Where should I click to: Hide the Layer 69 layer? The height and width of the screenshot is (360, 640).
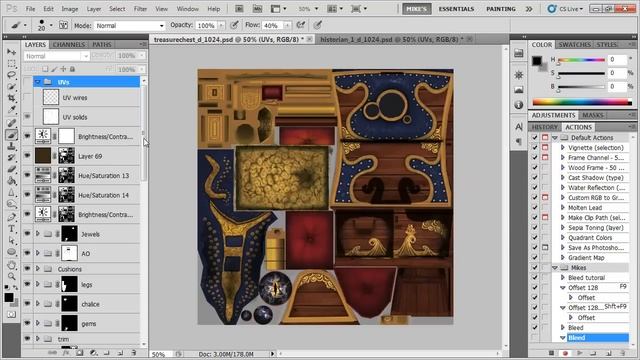pos(27,156)
